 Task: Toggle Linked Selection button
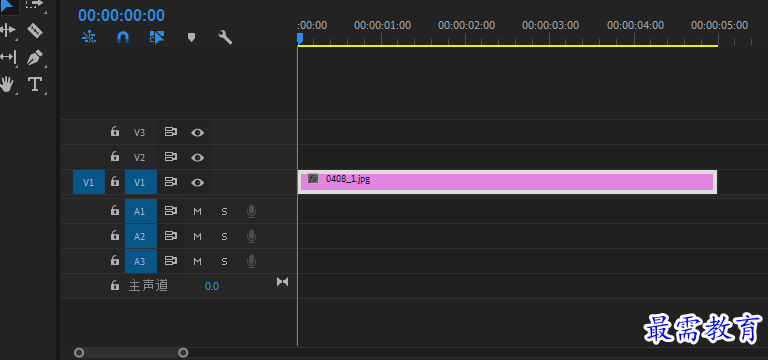pyautogui.click(x=157, y=37)
